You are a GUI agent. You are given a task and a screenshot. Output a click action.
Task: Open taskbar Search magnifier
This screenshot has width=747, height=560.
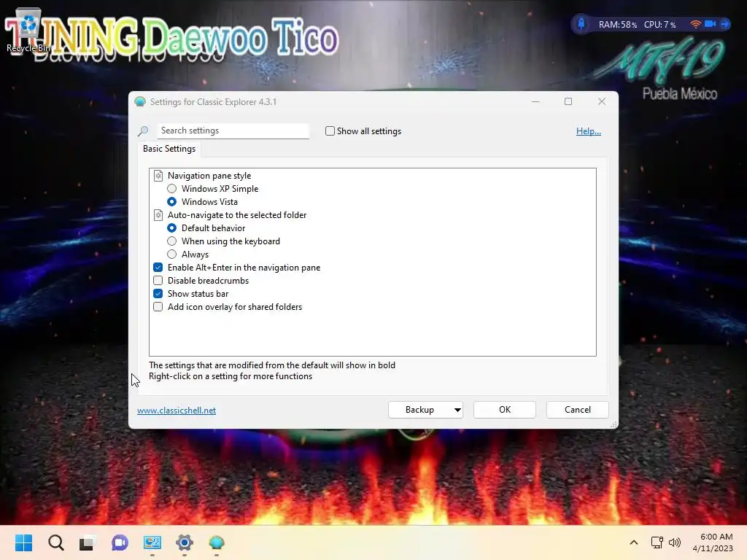click(x=55, y=542)
